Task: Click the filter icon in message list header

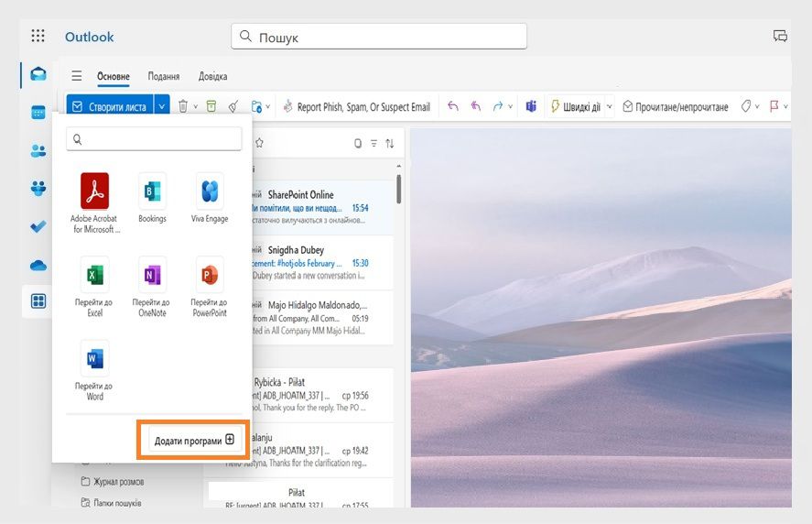Action: coord(374,143)
